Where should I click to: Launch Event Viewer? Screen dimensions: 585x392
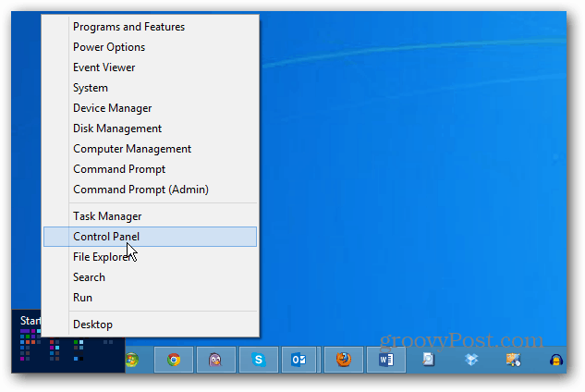(150, 67)
